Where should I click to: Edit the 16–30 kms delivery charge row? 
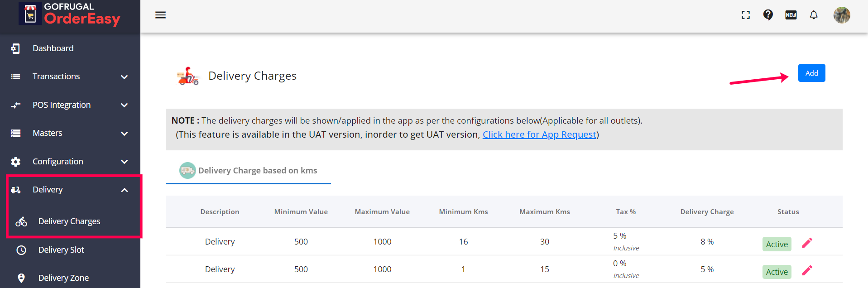[x=807, y=243]
